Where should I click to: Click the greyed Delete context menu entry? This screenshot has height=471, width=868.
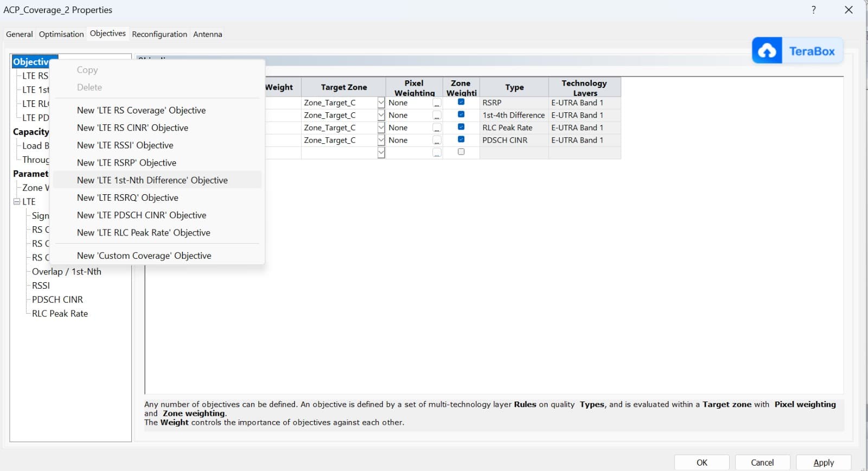point(157,87)
